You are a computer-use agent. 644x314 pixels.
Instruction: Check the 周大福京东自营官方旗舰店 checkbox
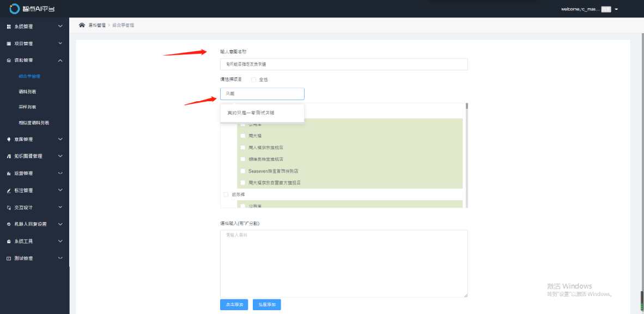pos(243,182)
